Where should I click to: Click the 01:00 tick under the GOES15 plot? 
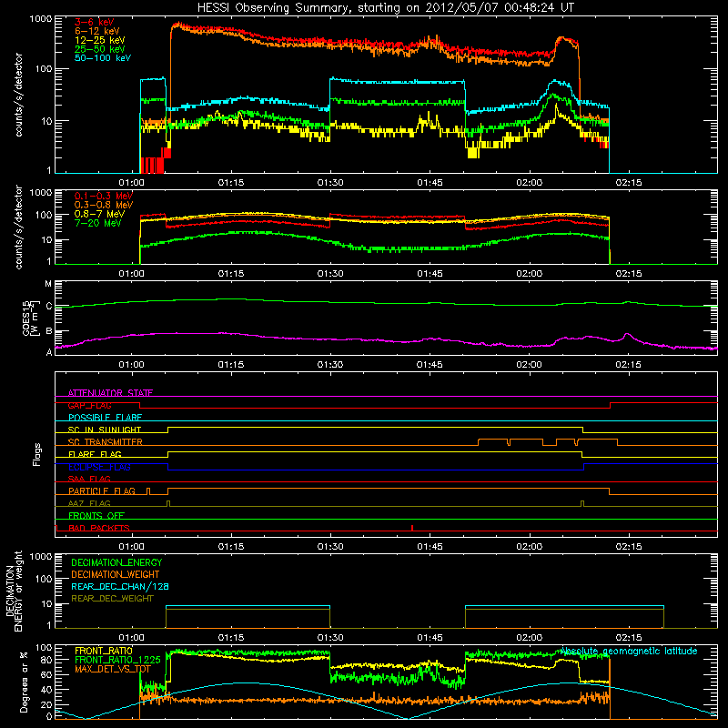[x=131, y=365]
